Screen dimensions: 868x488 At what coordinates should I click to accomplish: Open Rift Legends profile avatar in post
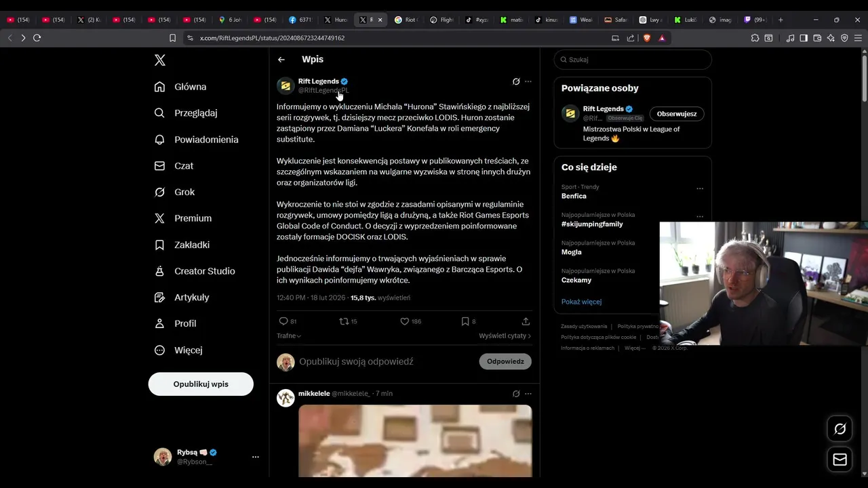(285, 85)
